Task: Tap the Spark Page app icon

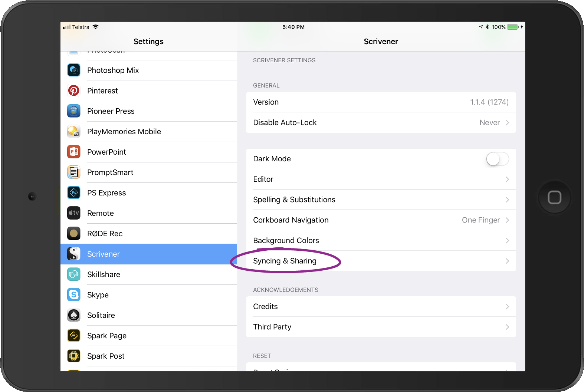Action: click(x=74, y=335)
